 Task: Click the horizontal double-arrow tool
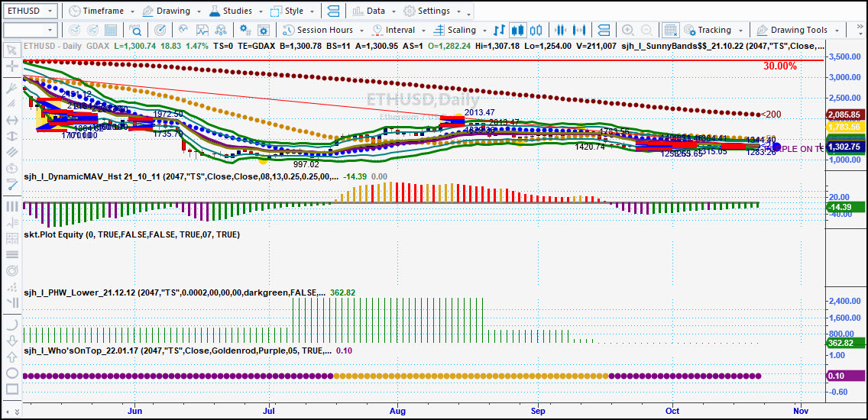click(11, 120)
